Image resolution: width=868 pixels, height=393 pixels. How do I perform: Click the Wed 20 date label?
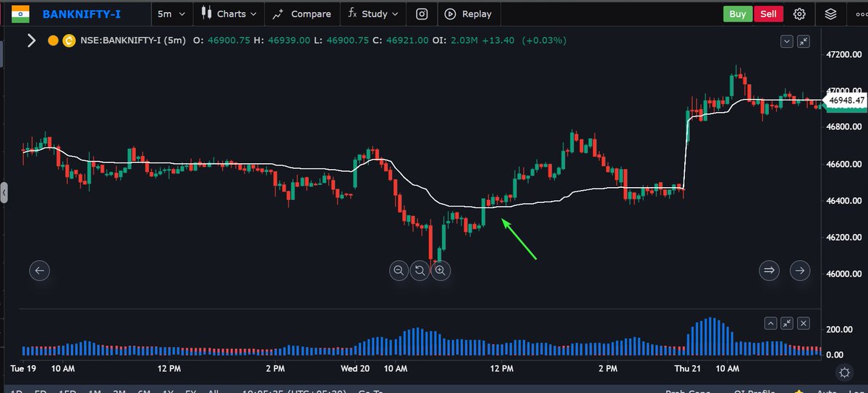(x=354, y=368)
